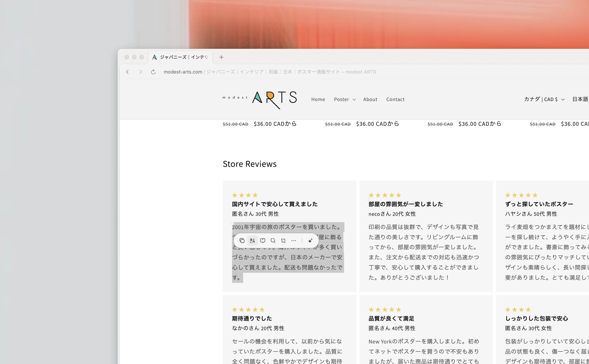Image resolution: width=589 pixels, height=364 pixels.
Task: Click the About navigation link
Action: pyautogui.click(x=370, y=99)
